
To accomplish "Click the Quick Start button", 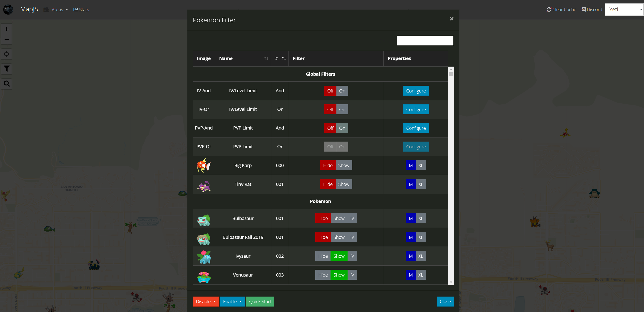I will (260, 302).
